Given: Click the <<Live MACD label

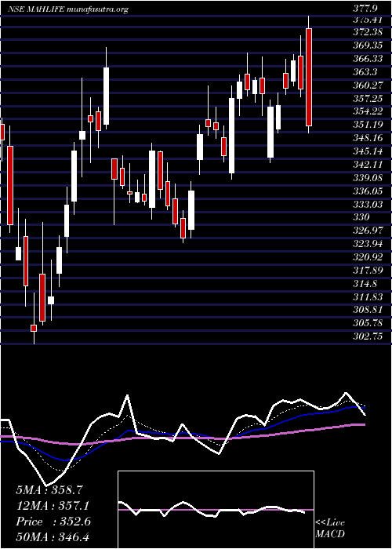Looking at the screenshot, I should (x=330, y=529).
